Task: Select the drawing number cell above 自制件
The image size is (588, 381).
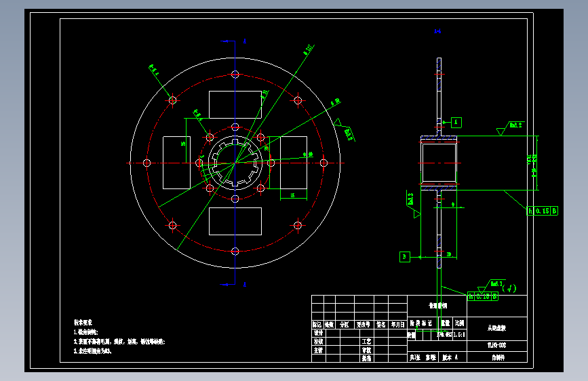Action: [x=497, y=345]
